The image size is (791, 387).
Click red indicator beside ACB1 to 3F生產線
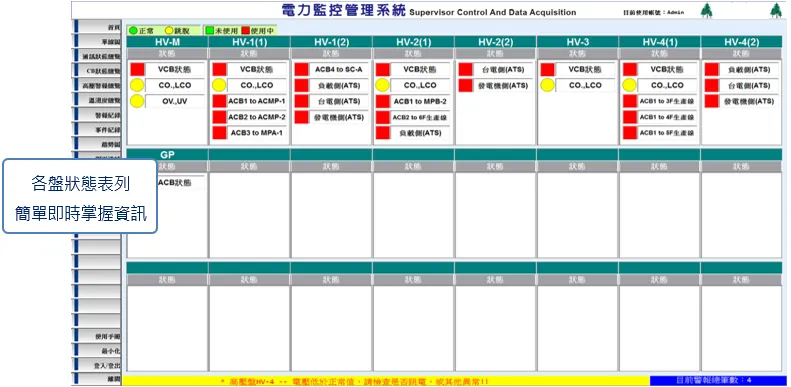(630, 101)
